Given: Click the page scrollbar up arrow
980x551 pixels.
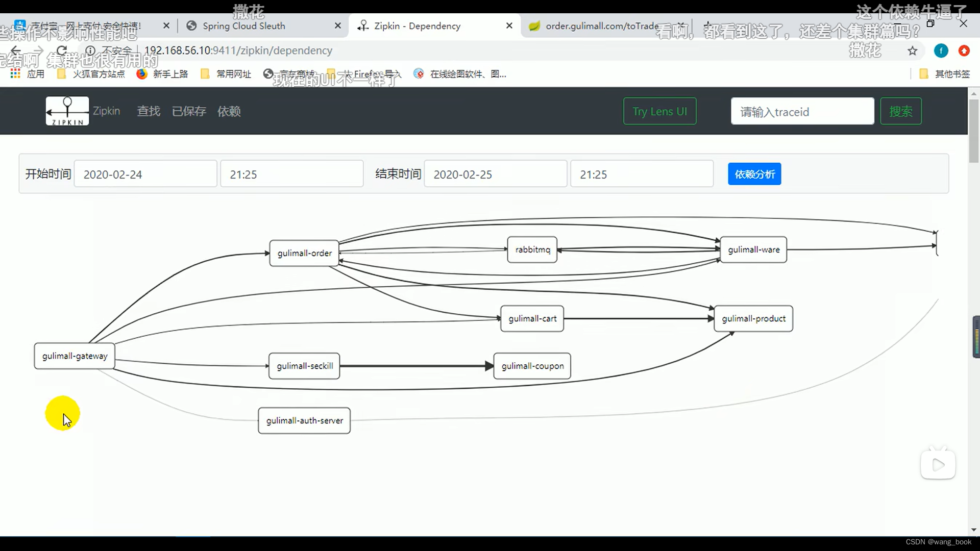Looking at the screenshot, I should [974, 93].
